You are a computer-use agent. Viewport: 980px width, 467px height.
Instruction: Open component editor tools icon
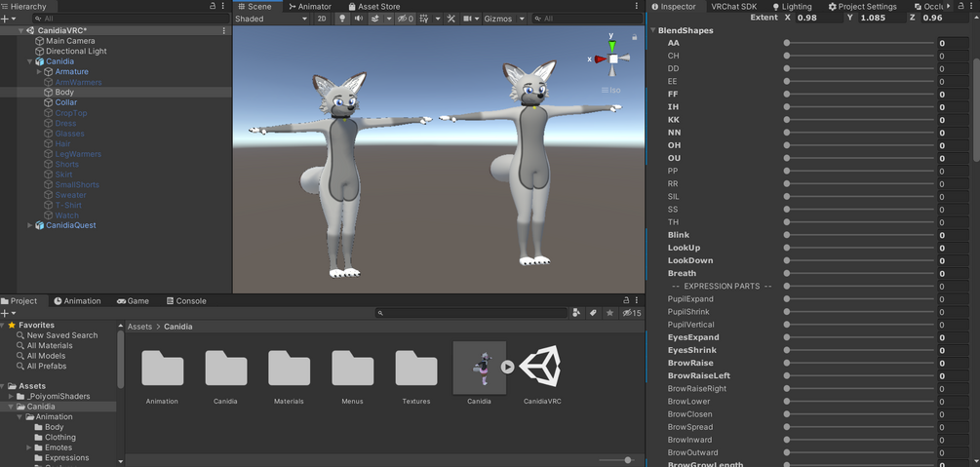[451, 19]
